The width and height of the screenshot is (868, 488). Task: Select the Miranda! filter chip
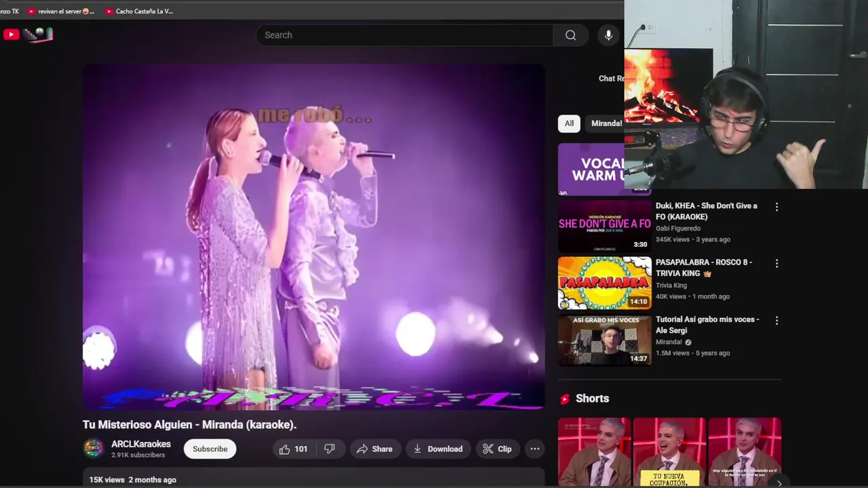605,123
